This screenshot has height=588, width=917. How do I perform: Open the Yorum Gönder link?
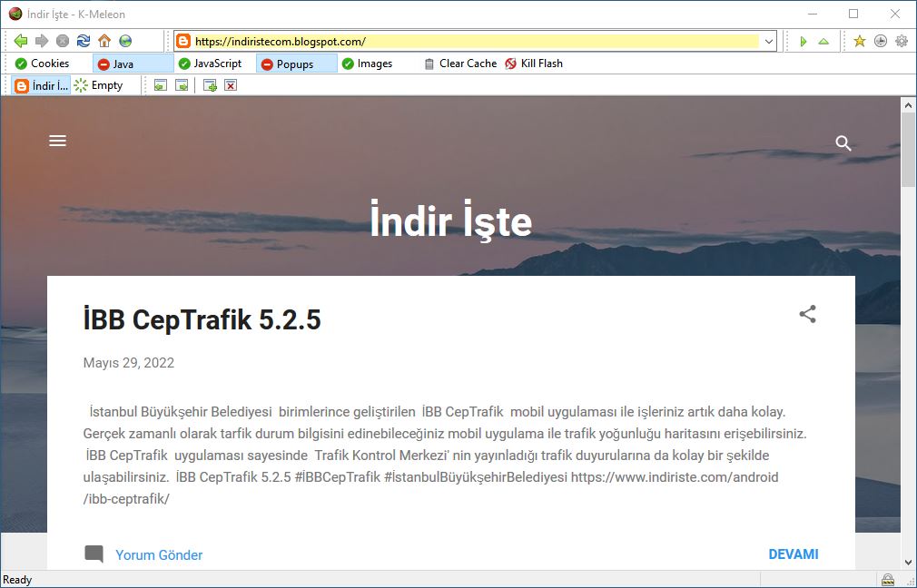pos(159,554)
